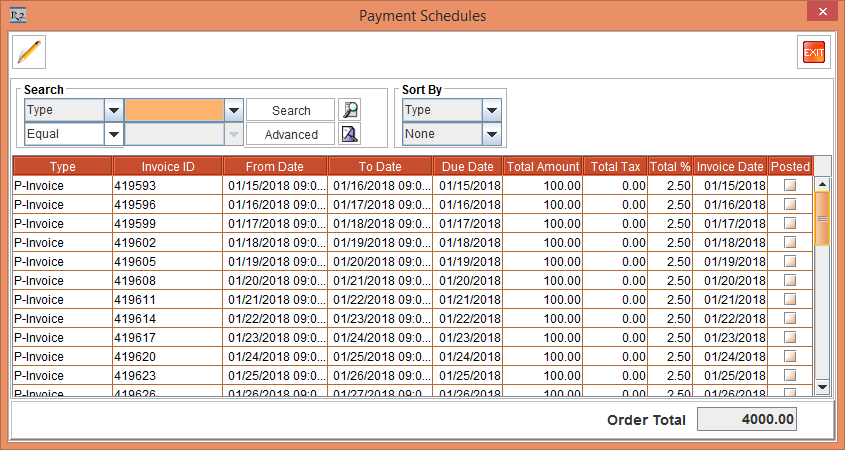Click the Due Date column header

[x=467, y=166]
